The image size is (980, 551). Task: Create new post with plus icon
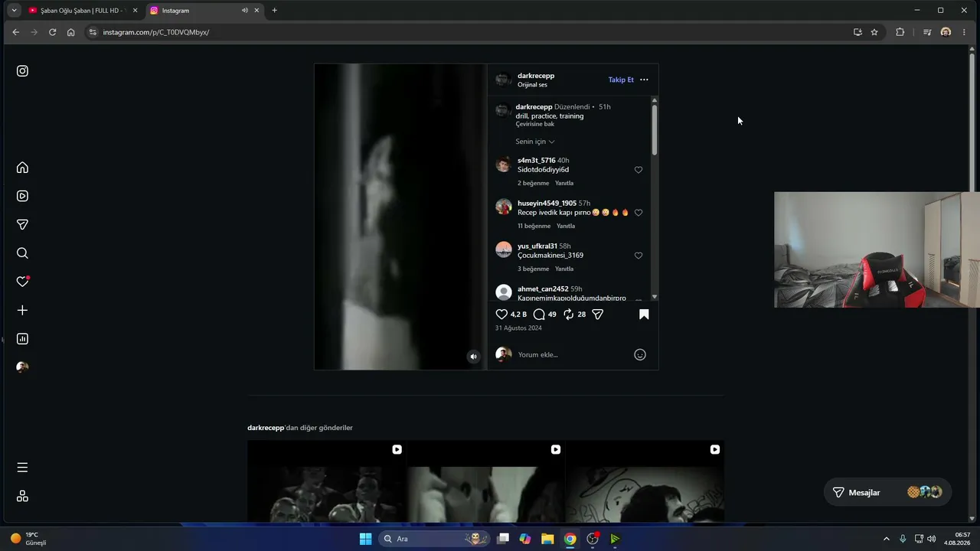tap(22, 310)
